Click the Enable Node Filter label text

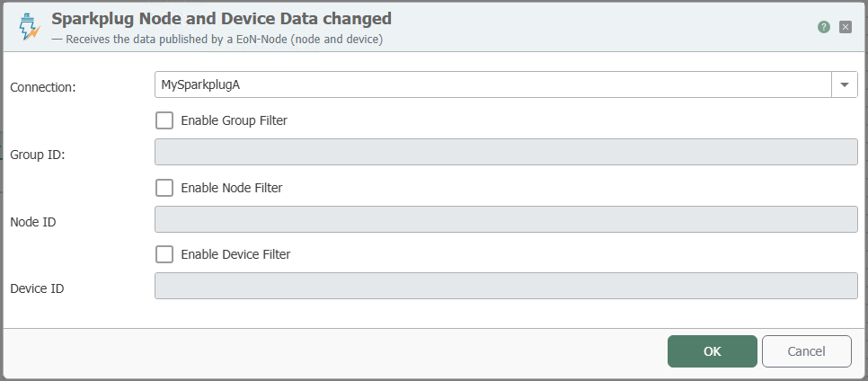tap(232, 188)
